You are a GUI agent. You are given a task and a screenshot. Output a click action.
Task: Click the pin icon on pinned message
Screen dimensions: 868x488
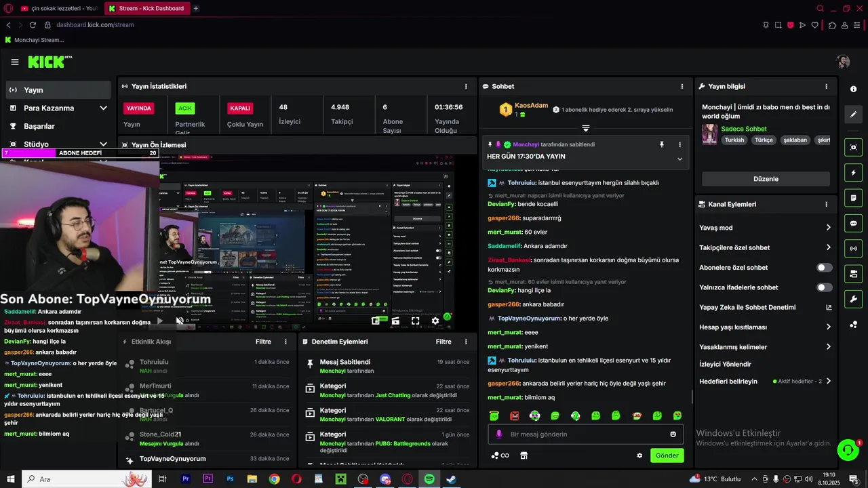[x=662, y=144]
